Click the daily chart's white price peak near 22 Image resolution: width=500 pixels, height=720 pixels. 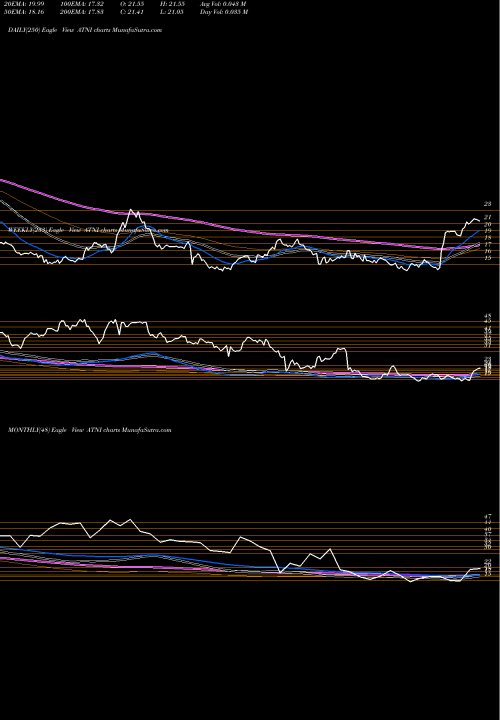point(132,211)
